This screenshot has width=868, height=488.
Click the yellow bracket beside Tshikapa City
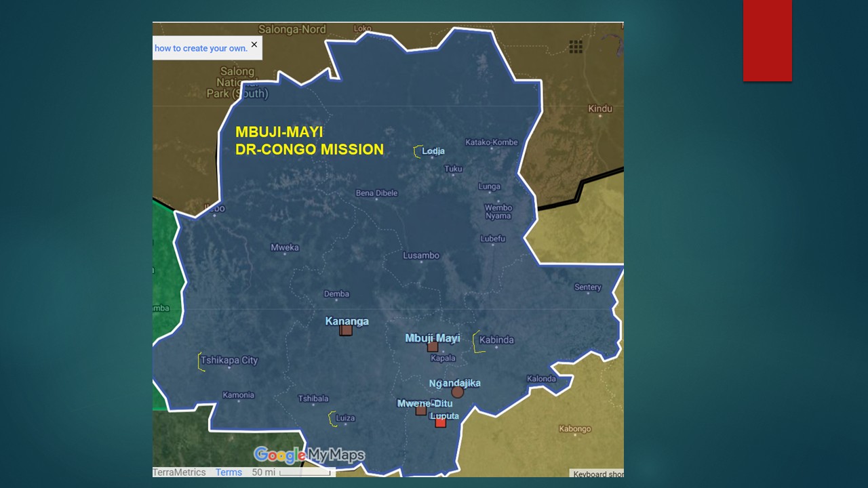click(x=201, y=362)
